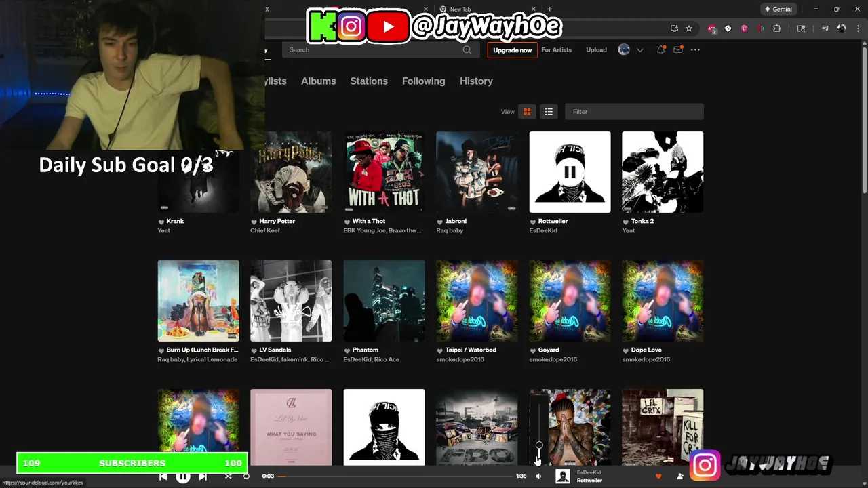Pause via the Rottweiler cover overlay button
Image resolution: width=868 pixels, height=488 pixels.
coord(570,172)
